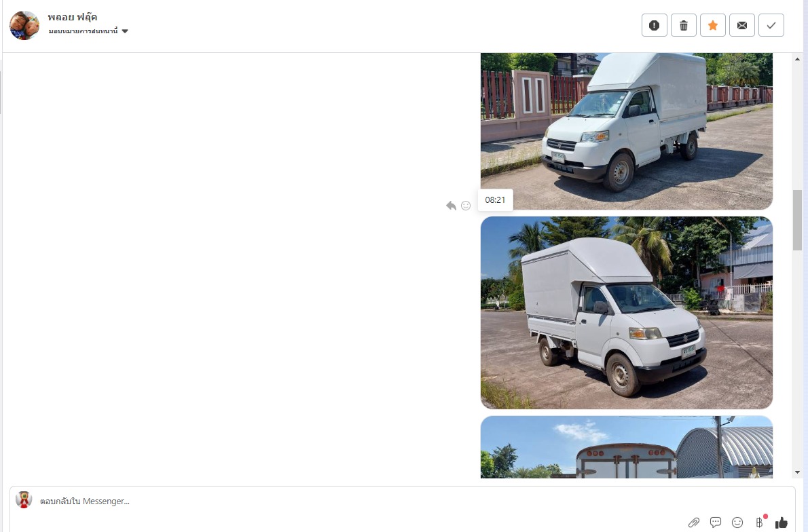Open the assign conversation dropdown

tap(88, 31)
